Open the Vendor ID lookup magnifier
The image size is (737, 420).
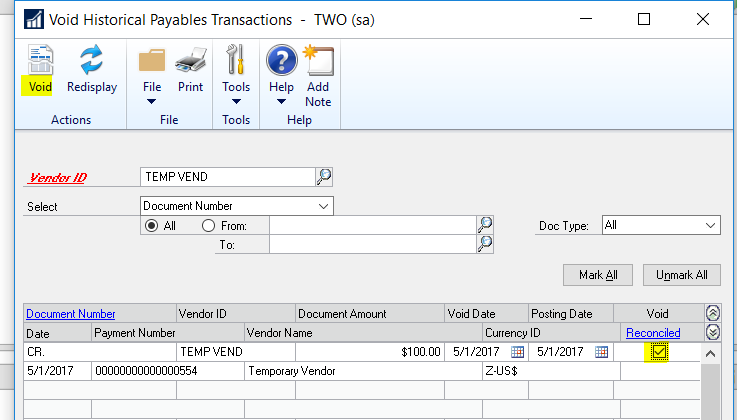(324, 177)
